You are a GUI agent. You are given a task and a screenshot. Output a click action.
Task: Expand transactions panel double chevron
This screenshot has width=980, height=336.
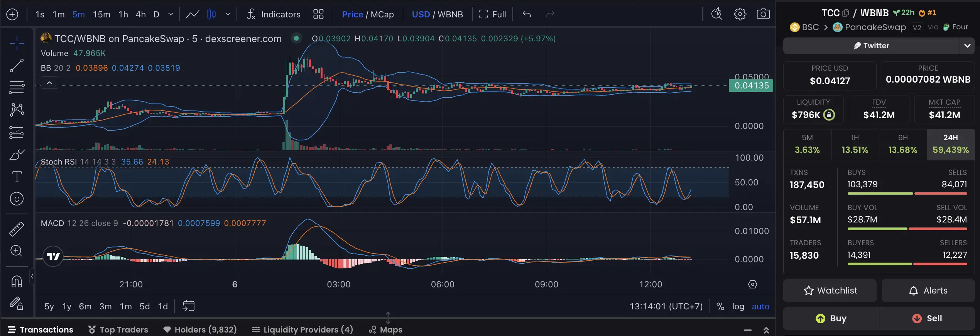(766, 330)
